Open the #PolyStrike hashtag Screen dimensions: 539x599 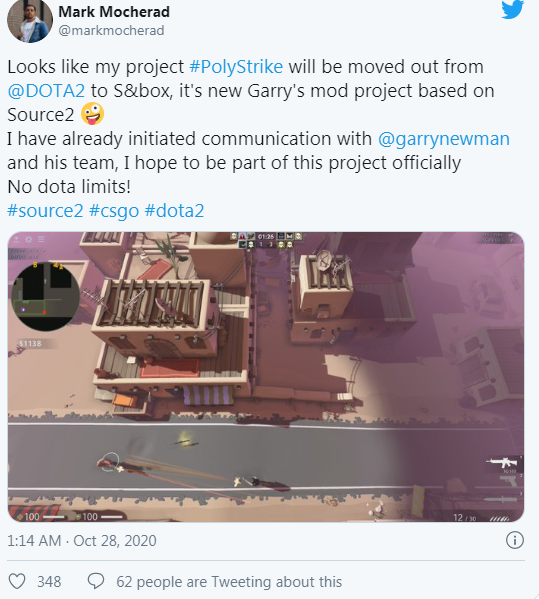tap(236, 67)
